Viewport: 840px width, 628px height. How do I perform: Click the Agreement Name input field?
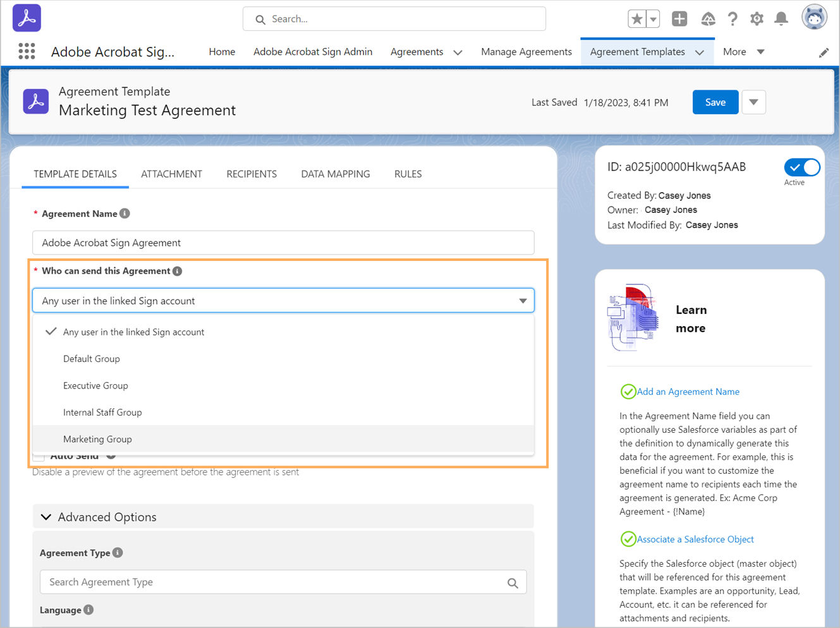tap(283, 243)
